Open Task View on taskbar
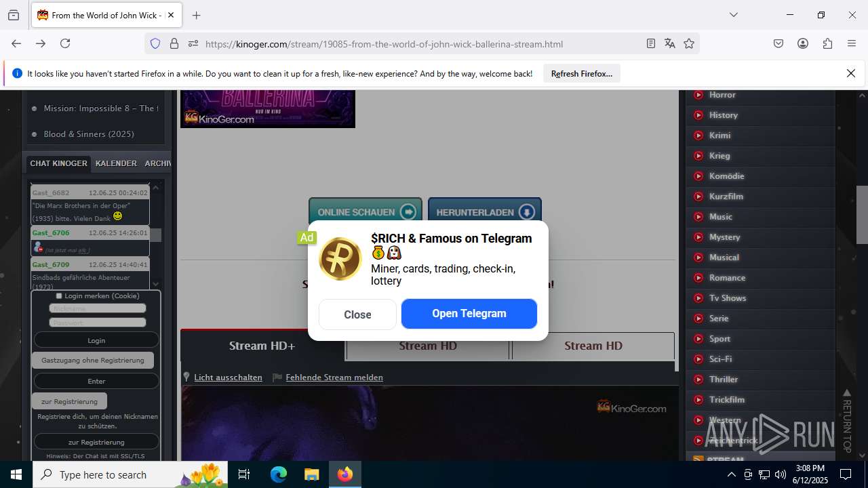The width and height of the screenshot is (868, 488). (245, 474)
